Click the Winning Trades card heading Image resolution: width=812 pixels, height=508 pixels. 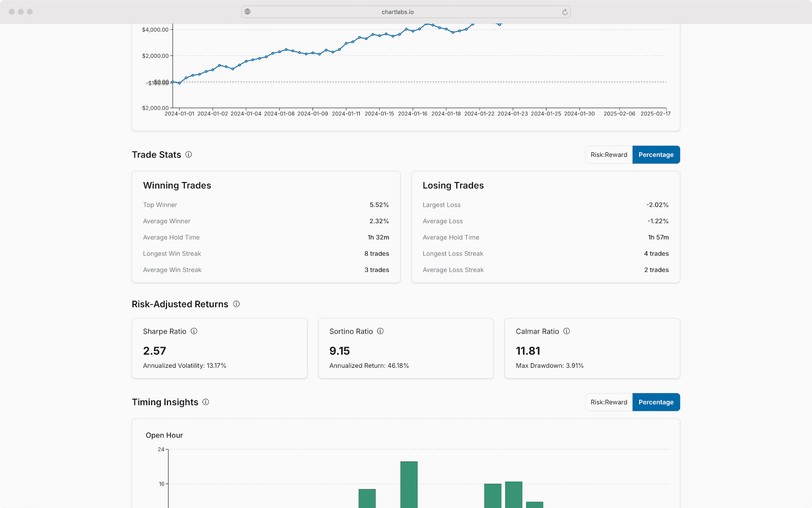tap(177, 185)
